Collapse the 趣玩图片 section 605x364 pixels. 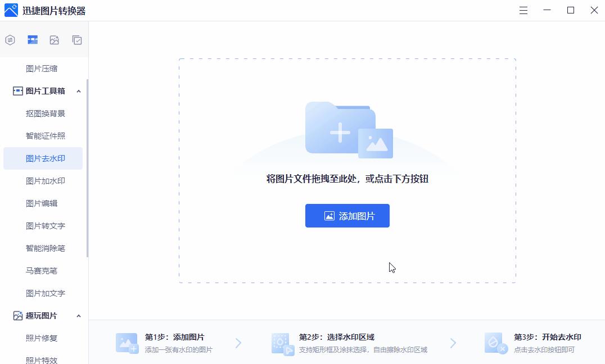pyautogui.click(x=79, y=315)
